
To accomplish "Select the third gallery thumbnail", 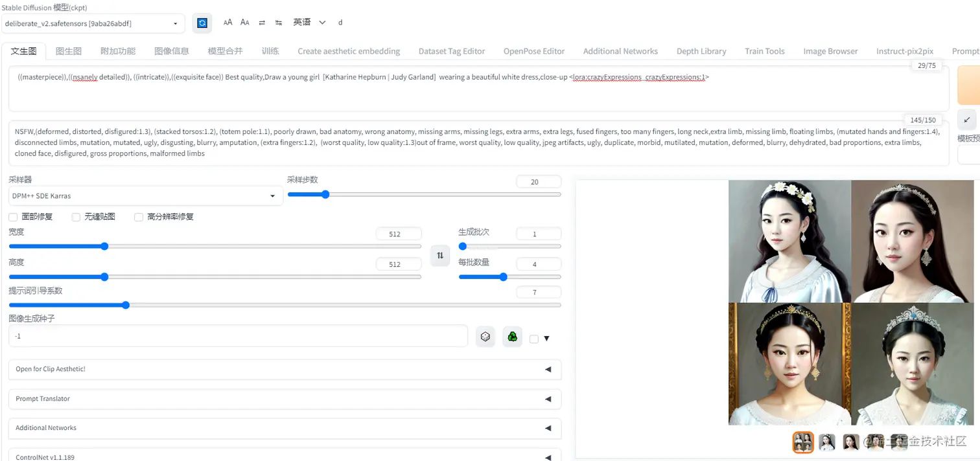I will click(x=851, y=442).
